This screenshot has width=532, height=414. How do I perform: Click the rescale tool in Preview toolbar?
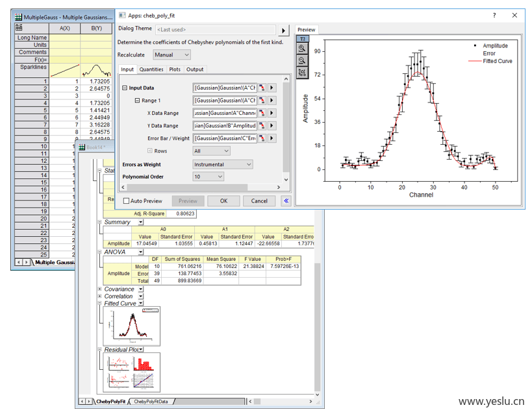click(302, 72)
